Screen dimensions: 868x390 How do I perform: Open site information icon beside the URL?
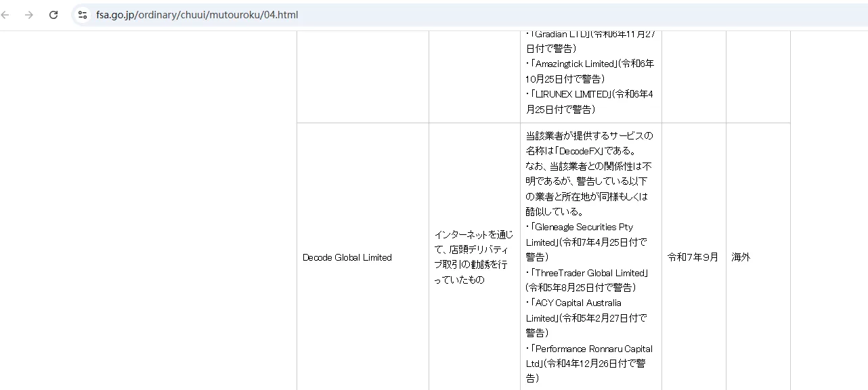(x=83, y=15)
